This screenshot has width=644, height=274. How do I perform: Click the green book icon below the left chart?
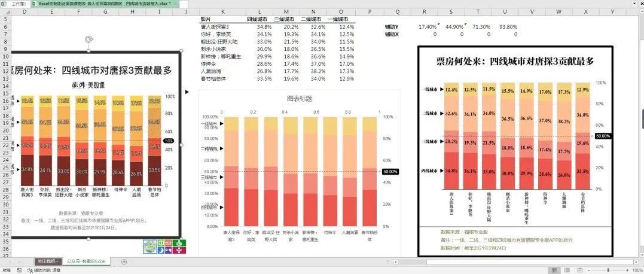tap(161, 243)
